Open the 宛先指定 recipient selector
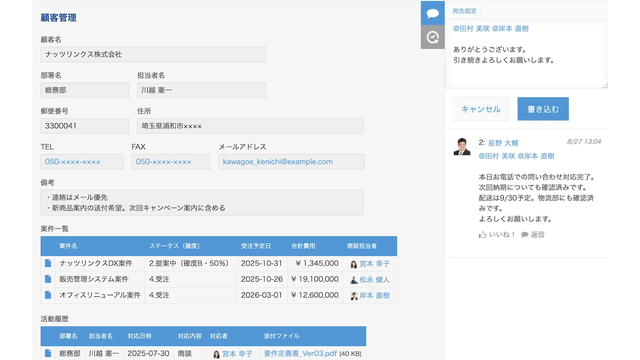Viewport: 640px width, 360px height. click(464, 11)
